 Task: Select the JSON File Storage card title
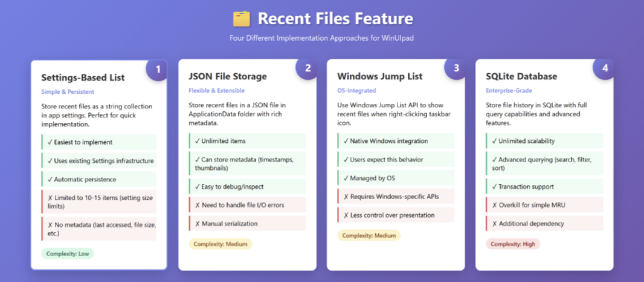[x=227, y=77]
